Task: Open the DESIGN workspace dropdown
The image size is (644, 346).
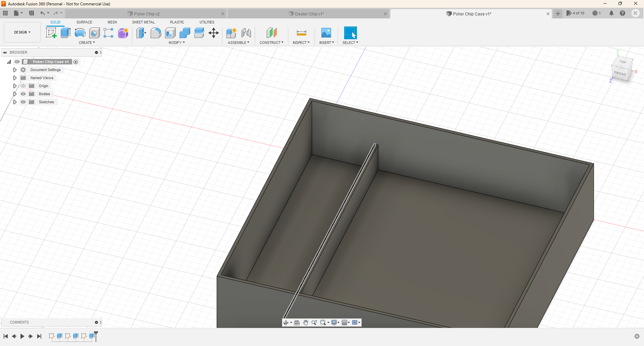Action: tap(22, 32)
